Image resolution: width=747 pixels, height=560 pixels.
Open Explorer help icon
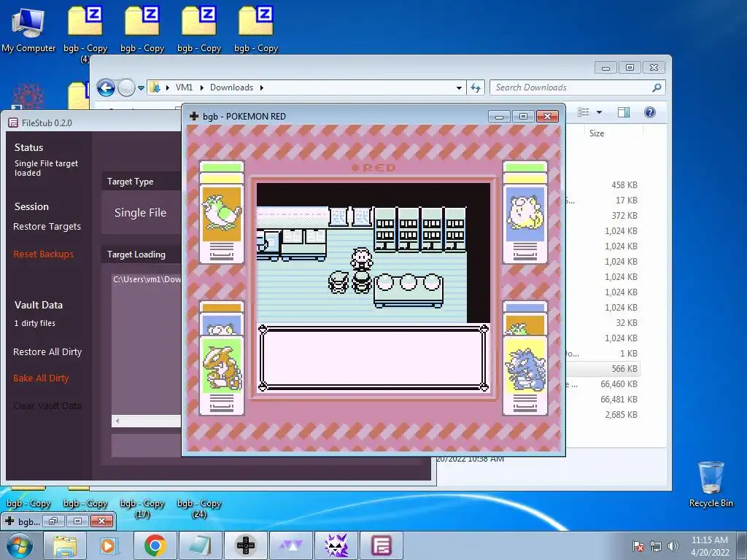pos(650,112)
